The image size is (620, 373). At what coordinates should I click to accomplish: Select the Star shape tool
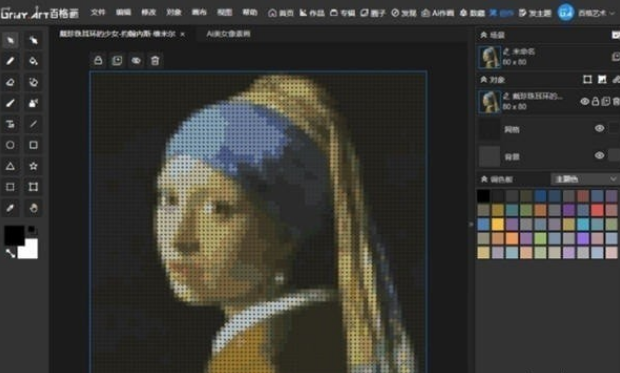pyautogui.click(x=33, y=166)
